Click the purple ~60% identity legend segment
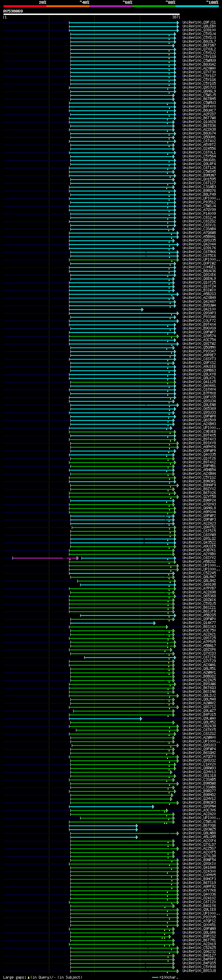Image resolution: width=222 pixels, height=980 pixels. coord(111,6)
